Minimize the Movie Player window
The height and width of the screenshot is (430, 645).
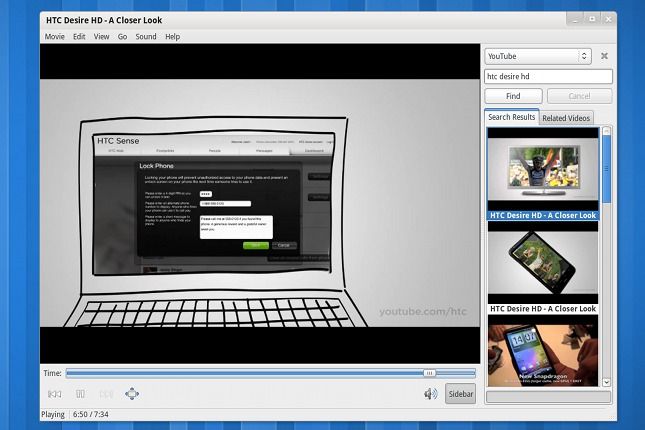pos(575,19)
